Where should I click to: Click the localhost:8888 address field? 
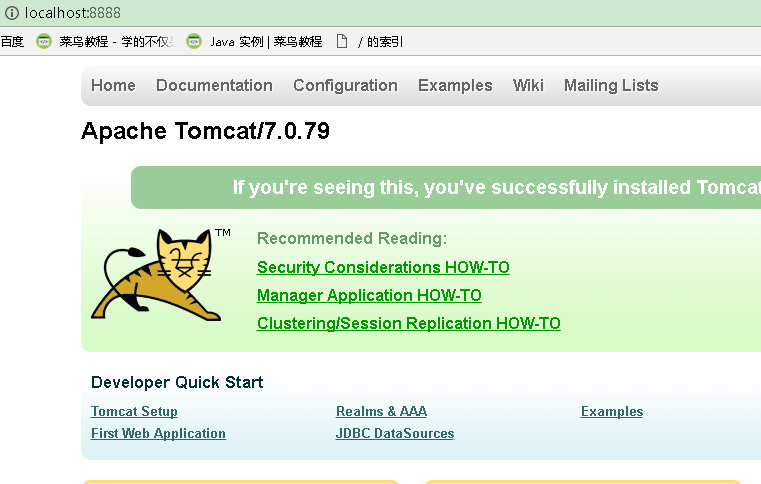coord(73,13)
